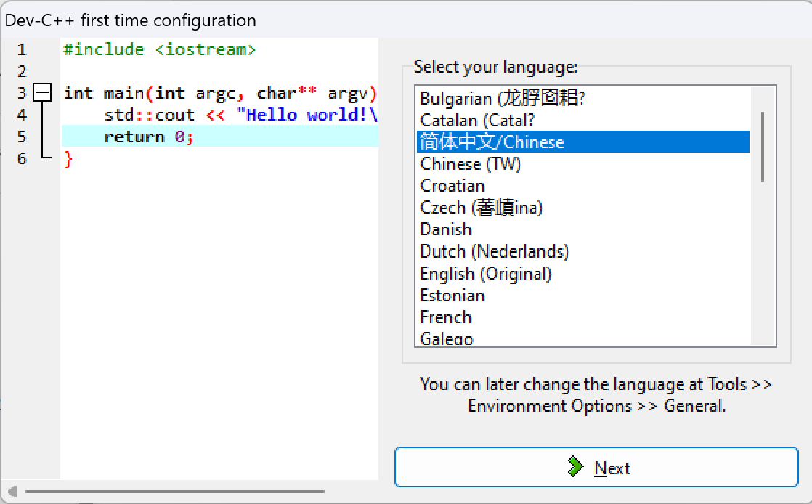812x504 pixels.
Task: Select Galego language entry
Action: tap(583, 338)
